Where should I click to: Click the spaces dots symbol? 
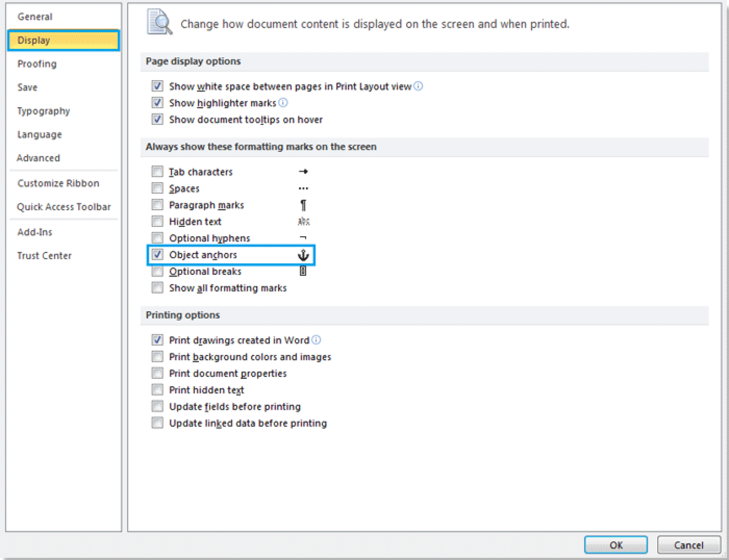click(303, 188)
